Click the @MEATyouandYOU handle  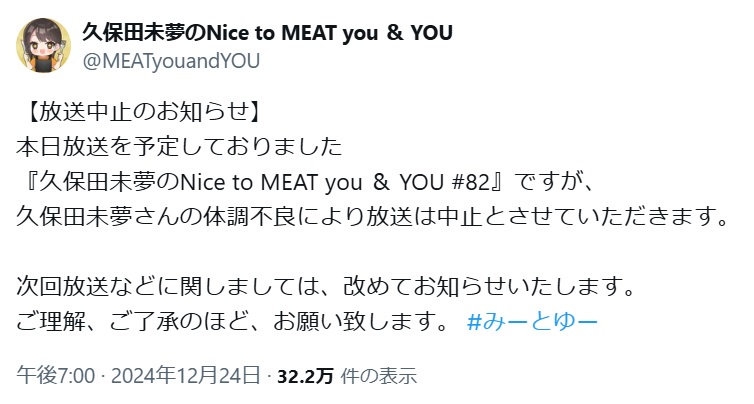tap(170, 61)
